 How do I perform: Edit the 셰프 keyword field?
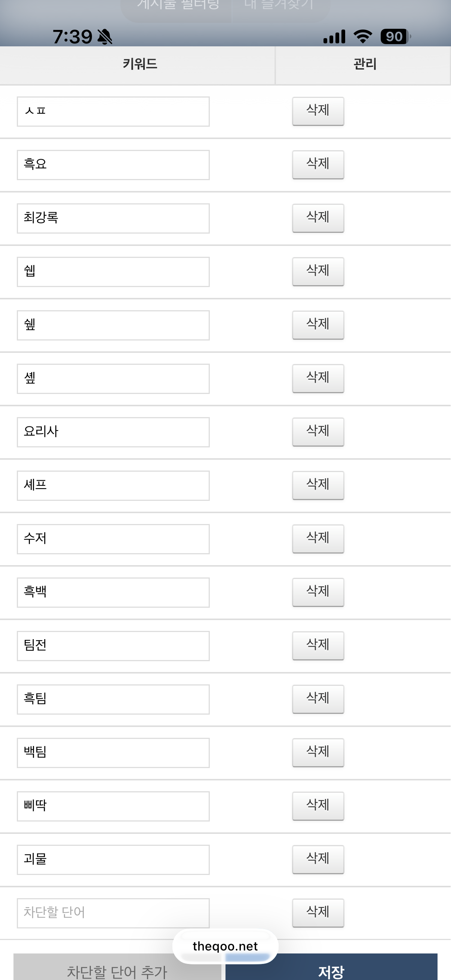point(113,486)
